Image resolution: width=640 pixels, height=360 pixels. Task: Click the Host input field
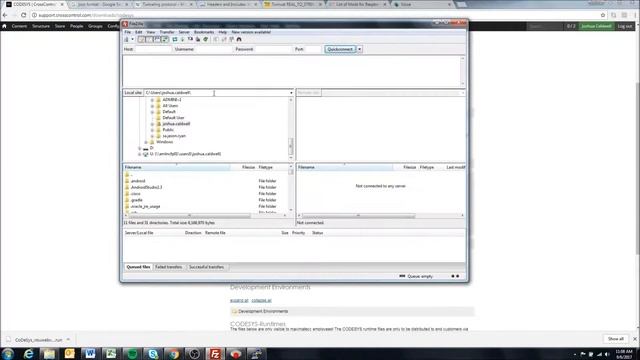(x=153, y=49)
